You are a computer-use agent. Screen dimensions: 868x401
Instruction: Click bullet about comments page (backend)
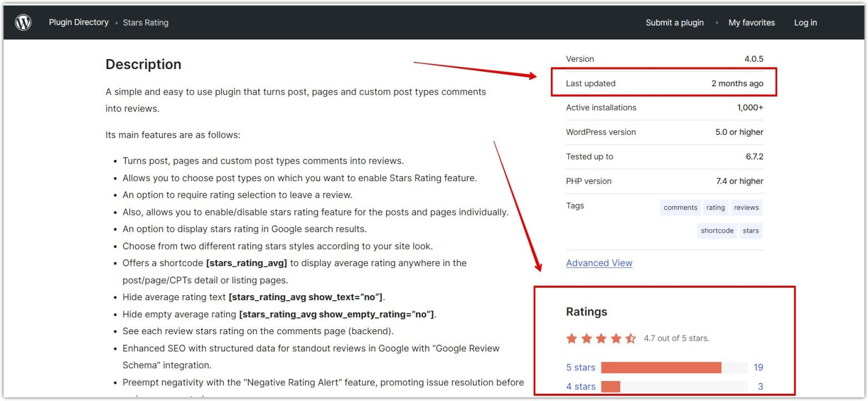click(x=258, y=331)
